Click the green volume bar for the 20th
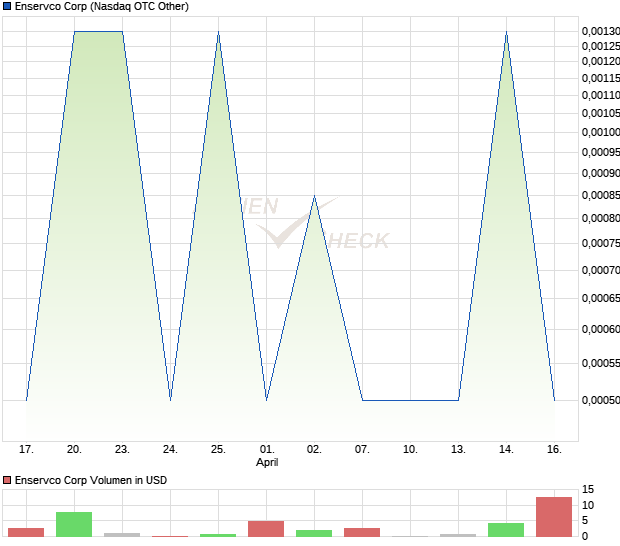The height and width of the screenshot is (546, 620). [x=74, y=525]
